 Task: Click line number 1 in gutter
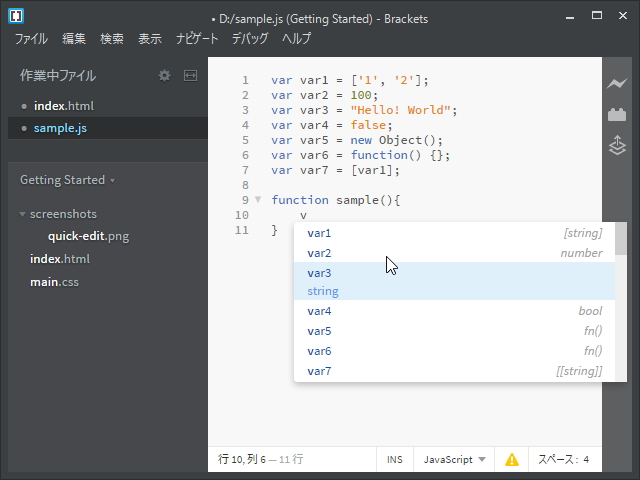[245, 80]
